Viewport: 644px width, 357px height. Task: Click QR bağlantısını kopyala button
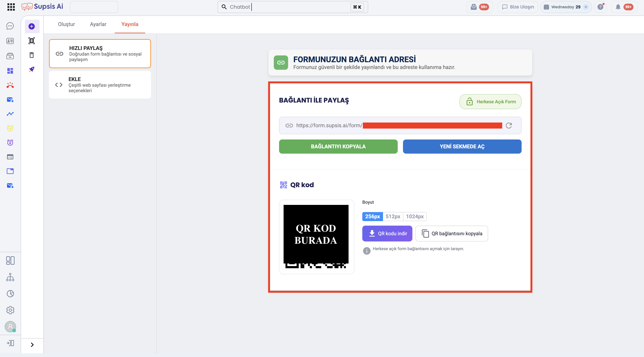(452, 233)
